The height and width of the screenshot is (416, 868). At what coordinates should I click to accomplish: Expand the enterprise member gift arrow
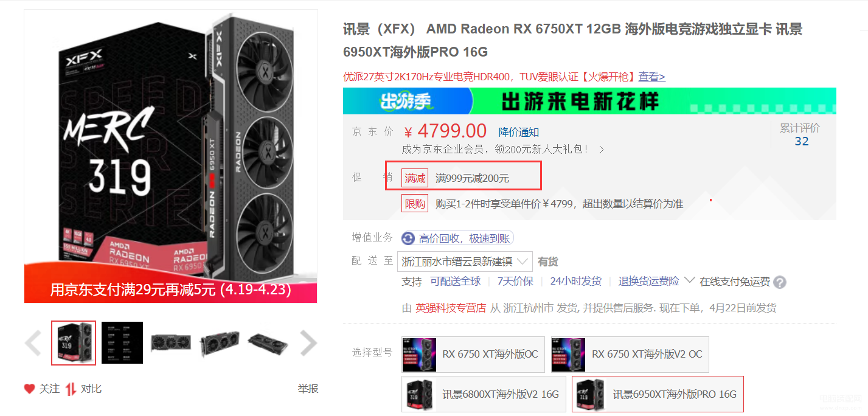(x=602, y=150)
